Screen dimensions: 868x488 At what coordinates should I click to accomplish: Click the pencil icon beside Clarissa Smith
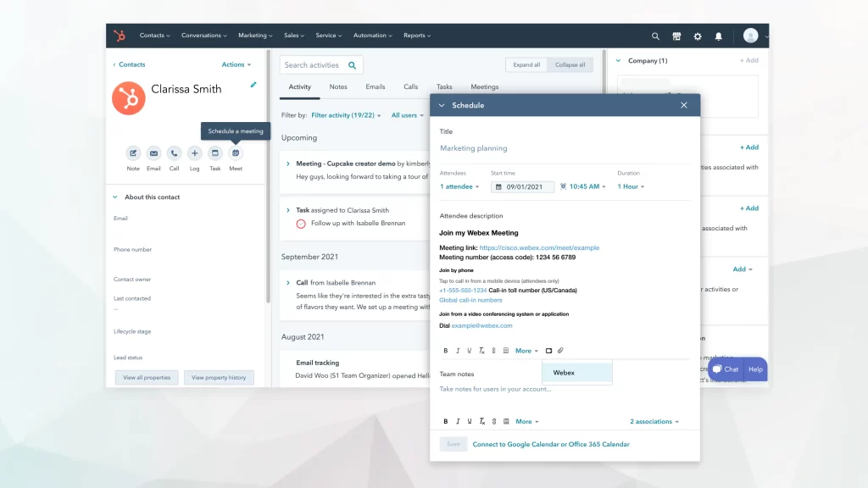tap(253, 85)
